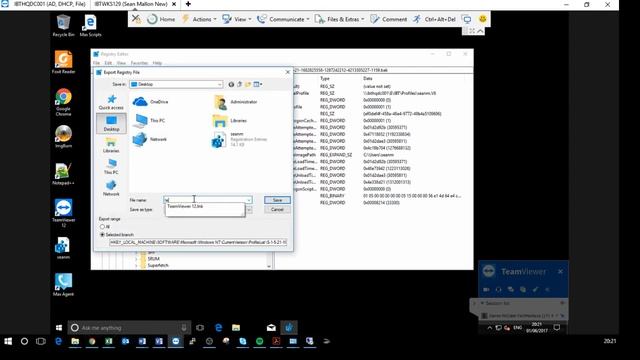The height and width of the screenshot is (360, 640).
Task: Send Ctrl+Alt+Del to the remote computer
Action: coord(434,19)
